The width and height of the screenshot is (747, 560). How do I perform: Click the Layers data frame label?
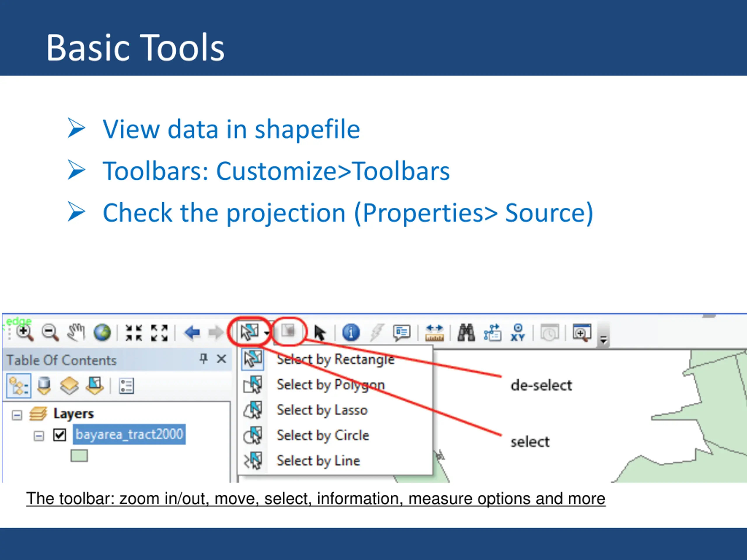(x=73, y=414)
